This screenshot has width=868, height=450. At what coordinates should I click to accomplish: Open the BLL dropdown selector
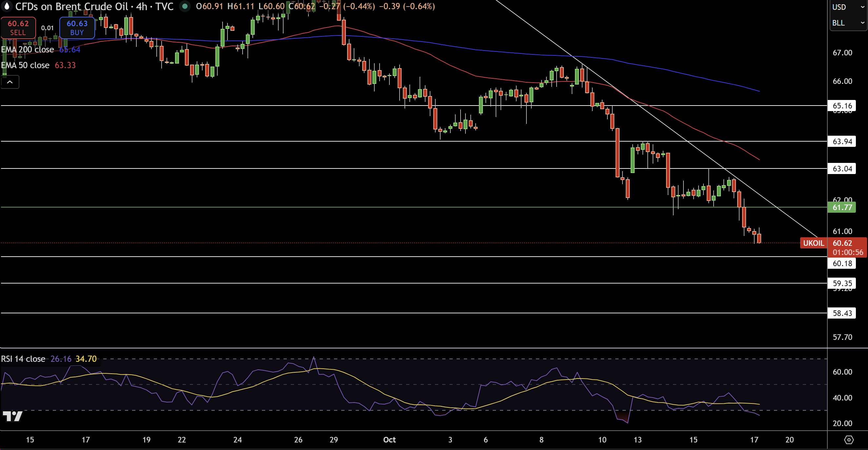coord(848,23)
